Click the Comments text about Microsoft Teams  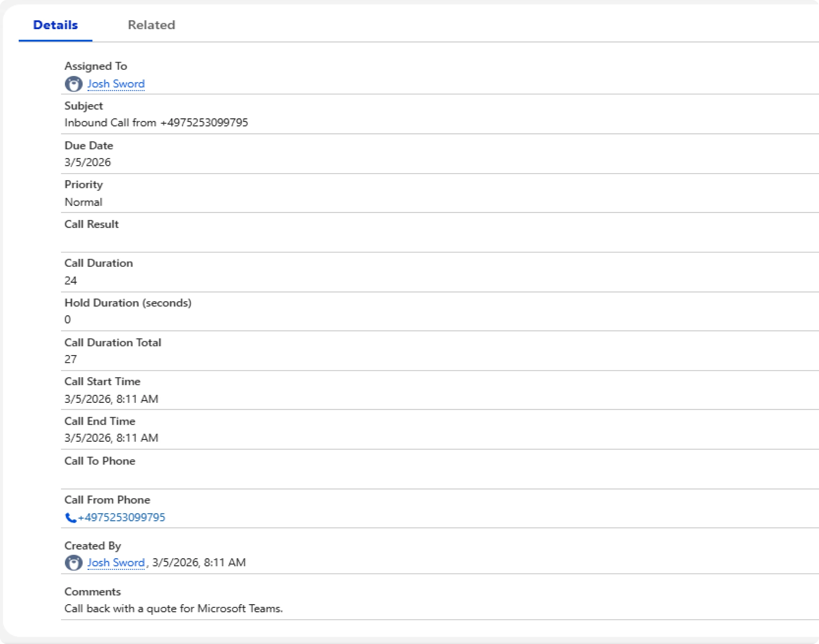(174, 609)
